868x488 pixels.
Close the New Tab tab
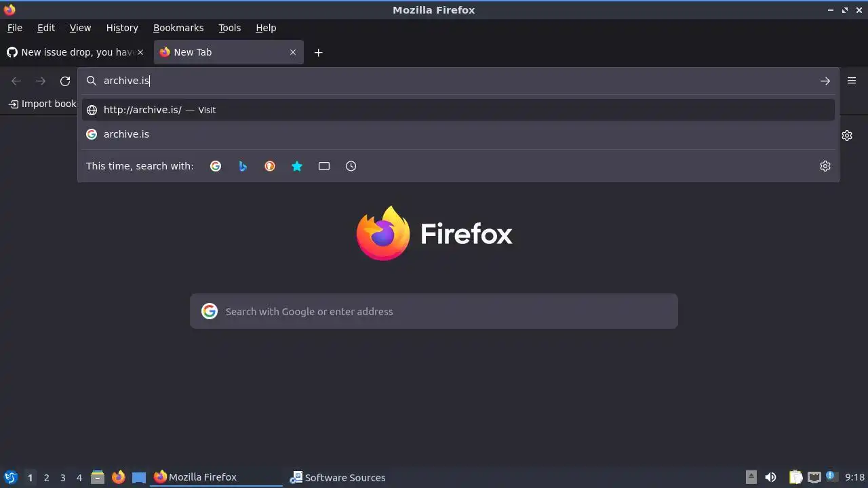[293, 52]
